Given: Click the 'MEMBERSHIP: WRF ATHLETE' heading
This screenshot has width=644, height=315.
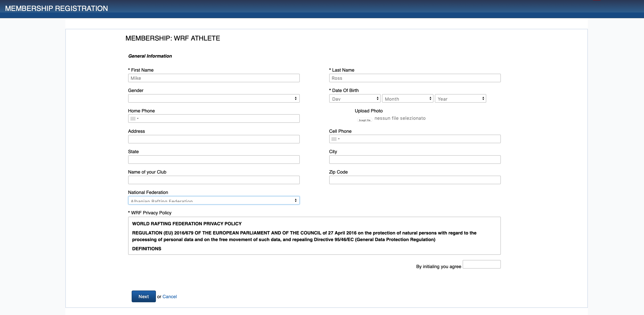Looking at the screenshot, I should [173, 38].
